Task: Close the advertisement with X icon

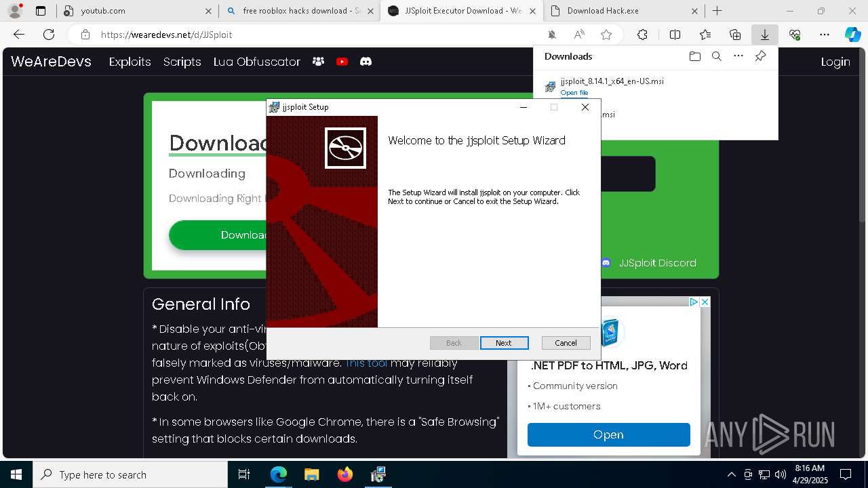Action: pos(705,302)
